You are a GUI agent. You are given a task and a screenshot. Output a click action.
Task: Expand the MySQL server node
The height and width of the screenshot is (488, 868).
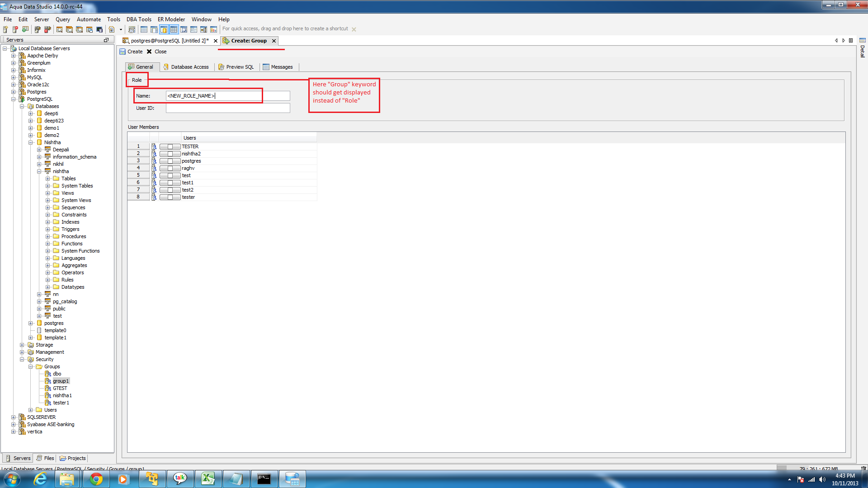tap(14, 77)
